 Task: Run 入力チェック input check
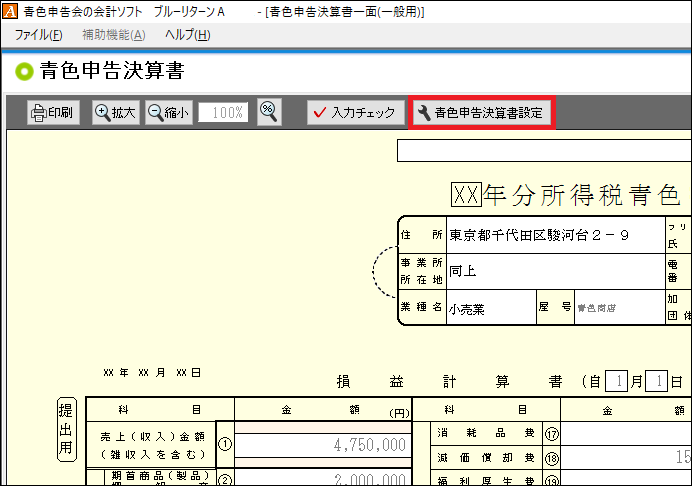355,112
